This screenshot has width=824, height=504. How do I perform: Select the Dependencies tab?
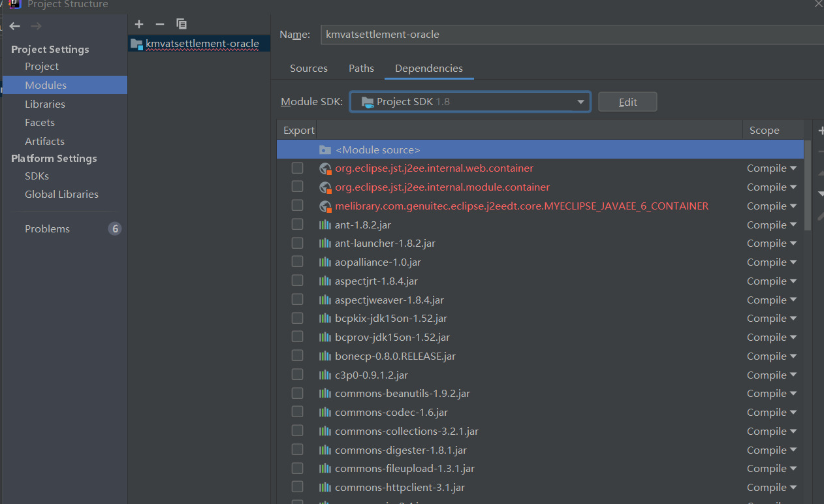click(429, 68)
